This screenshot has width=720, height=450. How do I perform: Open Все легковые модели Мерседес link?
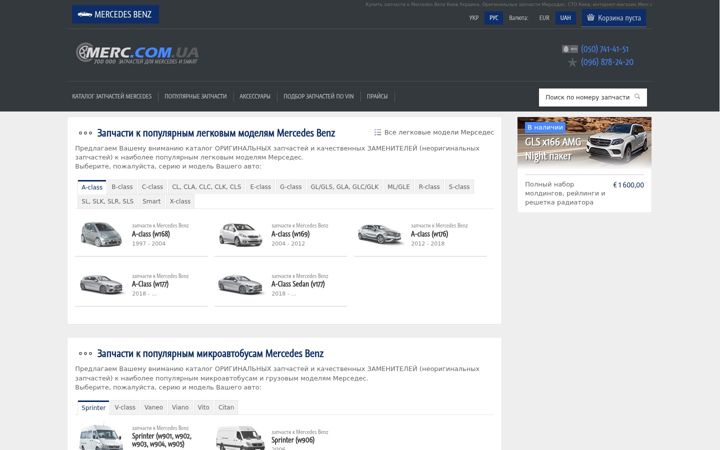(439, 132)
